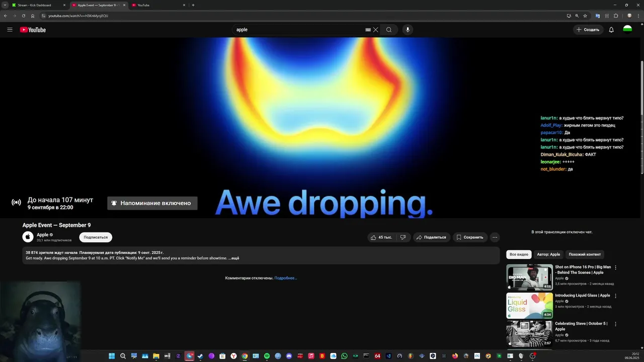The width and height of the screenshot is (644, 362).
Task: Open the 'Создать' create menu
Action: (x=588, y=30)
